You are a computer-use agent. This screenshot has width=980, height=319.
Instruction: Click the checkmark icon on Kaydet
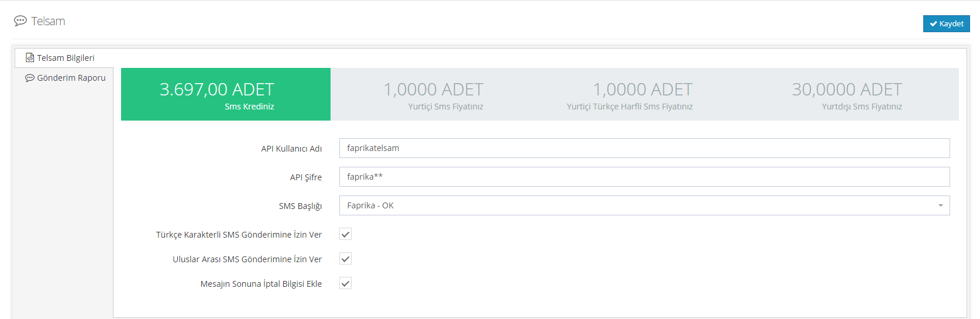[x=933, y=24]
